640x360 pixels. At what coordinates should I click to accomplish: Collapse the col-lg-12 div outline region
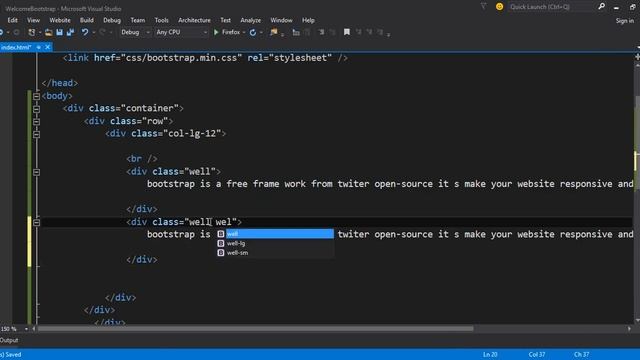point(36,134)
